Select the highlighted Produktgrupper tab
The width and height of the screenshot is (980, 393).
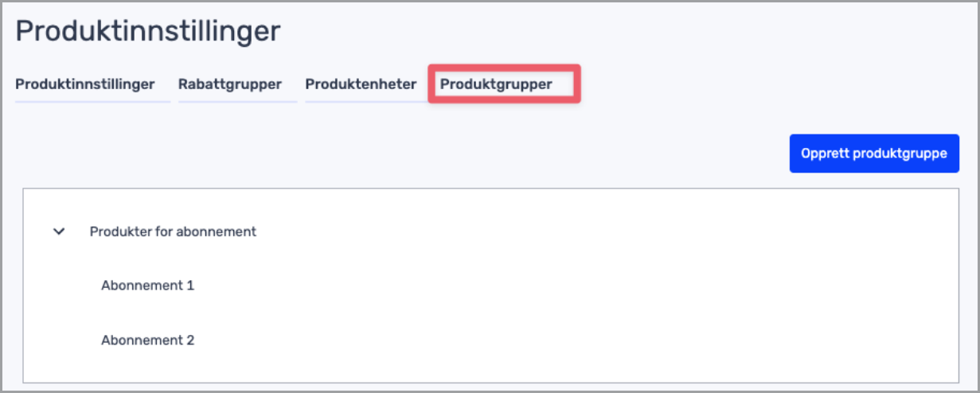(x=496, y=84)
